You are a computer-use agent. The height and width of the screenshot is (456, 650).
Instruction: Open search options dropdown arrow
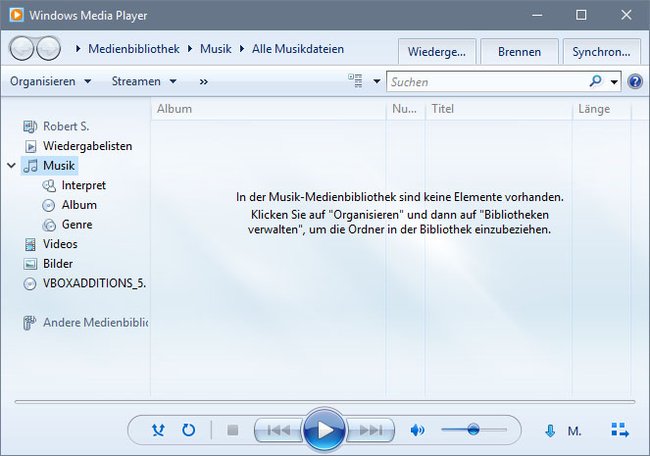coord(614,82)
